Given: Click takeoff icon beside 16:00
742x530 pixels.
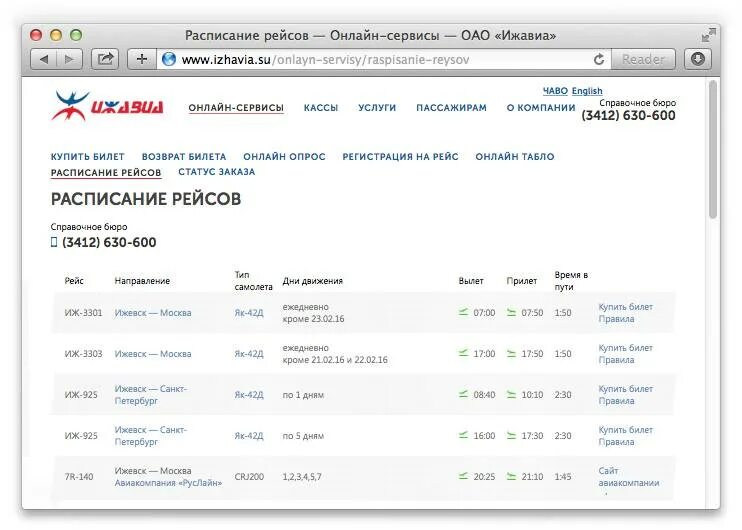Looking at the screenshot, I should click(x=463, y=435).
